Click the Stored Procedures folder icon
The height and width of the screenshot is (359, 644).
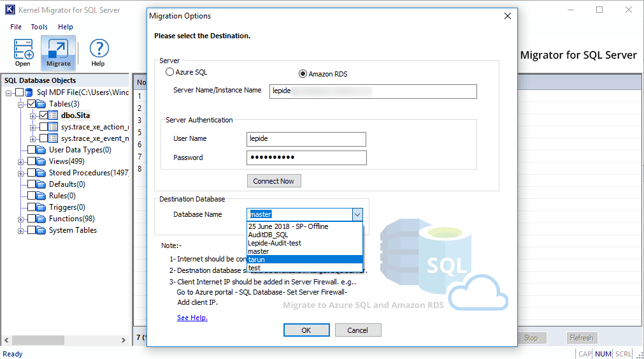coord(41,173)
